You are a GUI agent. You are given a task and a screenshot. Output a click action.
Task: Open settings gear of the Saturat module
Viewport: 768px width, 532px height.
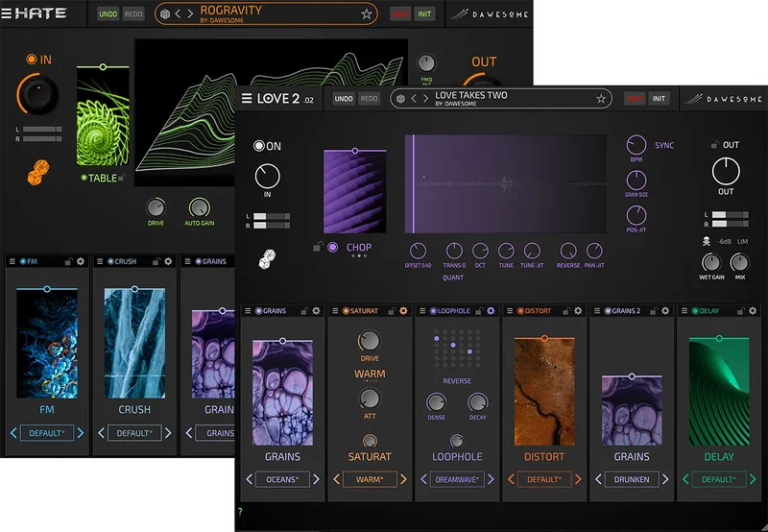coord(403,310)
